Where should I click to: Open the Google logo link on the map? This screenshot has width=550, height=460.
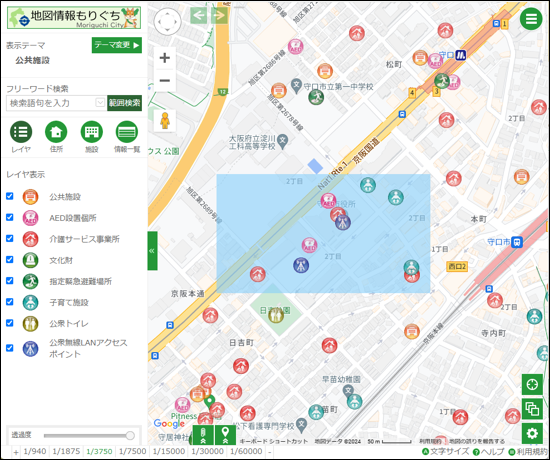point(169,424)
